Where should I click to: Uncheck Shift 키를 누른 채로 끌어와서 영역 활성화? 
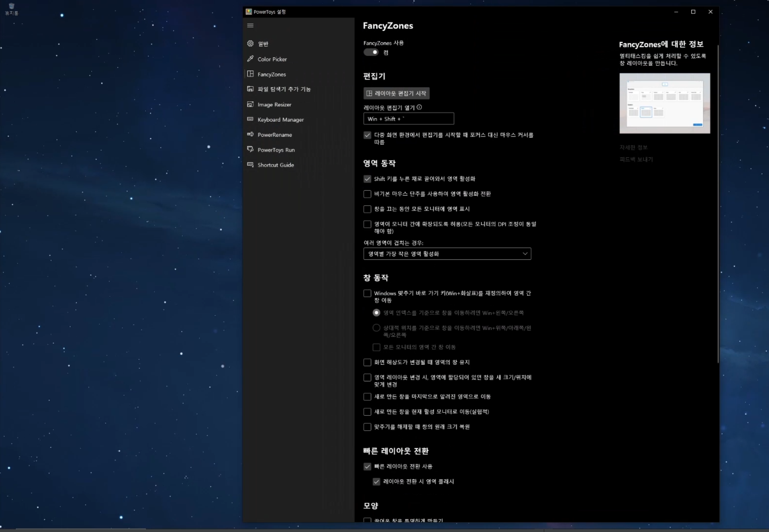(x=367, y=179)
